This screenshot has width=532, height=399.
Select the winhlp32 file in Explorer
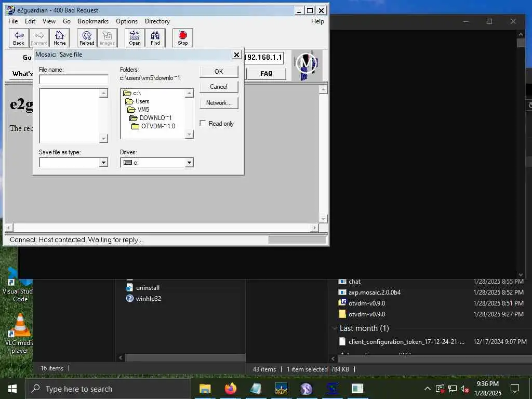[143, 299]
